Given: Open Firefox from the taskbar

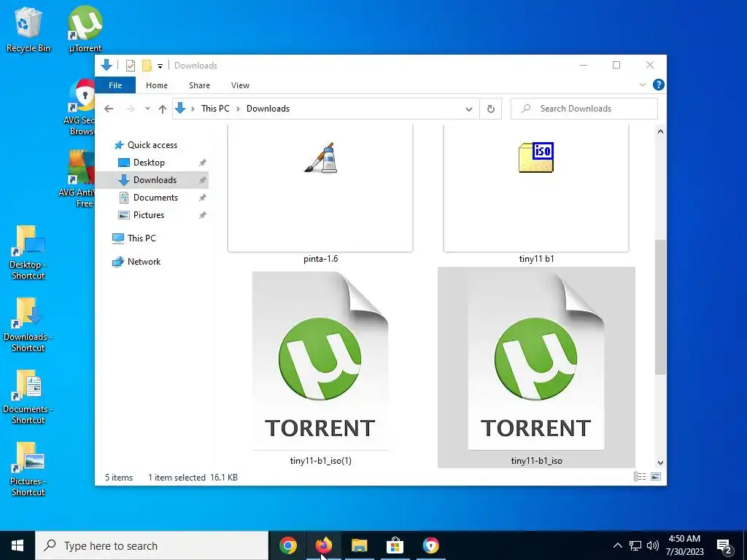Looking at the screenshot, I should 323,545.
